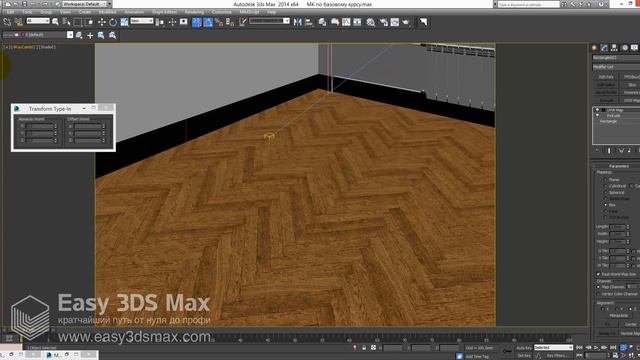
Task: Open the Help menu
Action: (x=271, y=12)
